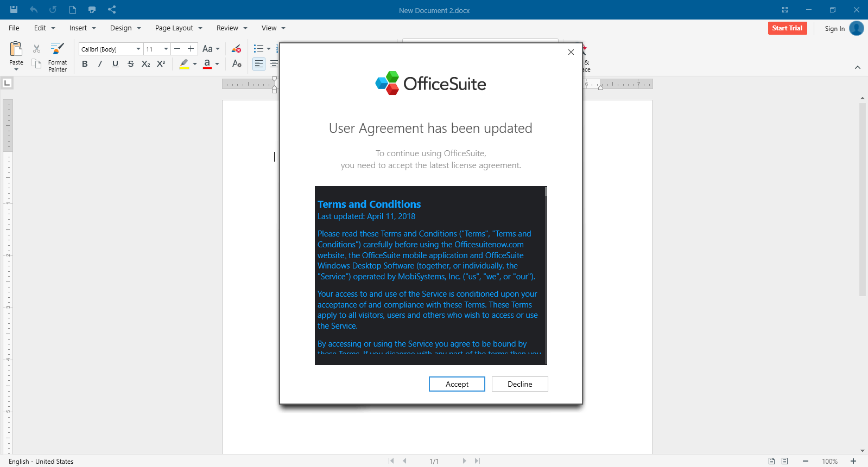This screenshot has height=467, width=868.
Task: Click the 100% zoom level in the status bar
Action: tap(829, 462)
